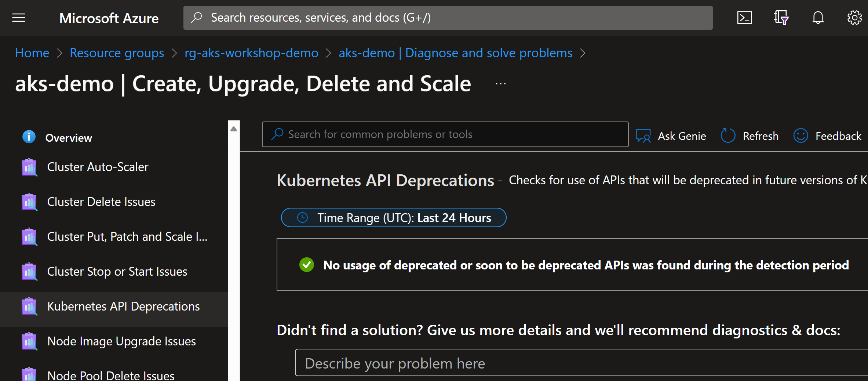Open portal settings gear
Image resolution: width=868 pixels, height=381 pixels.
854,18
